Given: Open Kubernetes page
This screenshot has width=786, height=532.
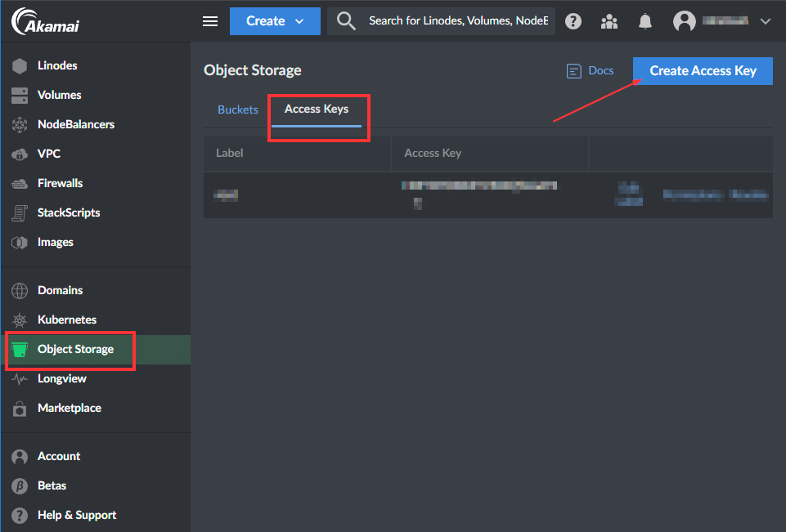Looking at the screenshot, I should pos(67,320).
